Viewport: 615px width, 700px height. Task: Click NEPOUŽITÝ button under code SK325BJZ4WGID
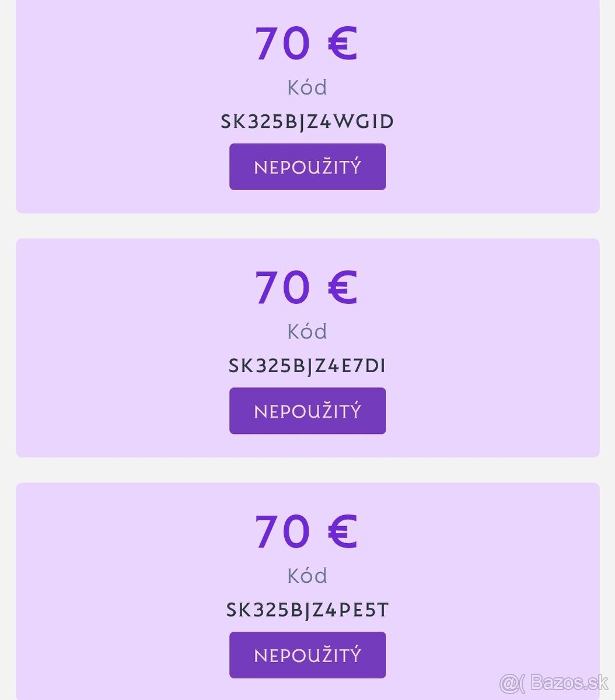[x=307, y=167]
